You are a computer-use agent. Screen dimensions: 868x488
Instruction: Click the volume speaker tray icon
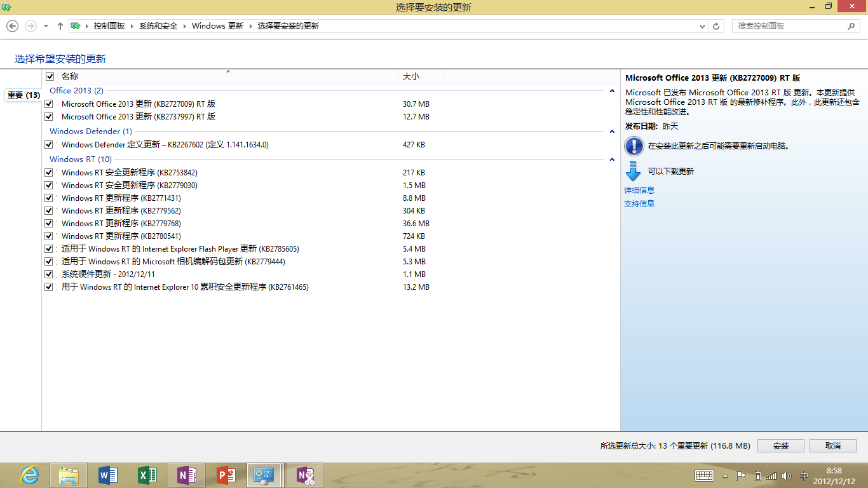[x=787, y=475]
